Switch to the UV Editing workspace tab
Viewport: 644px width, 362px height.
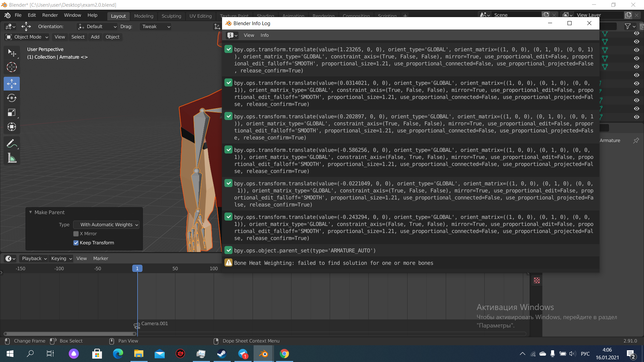(x=201, y=16)
